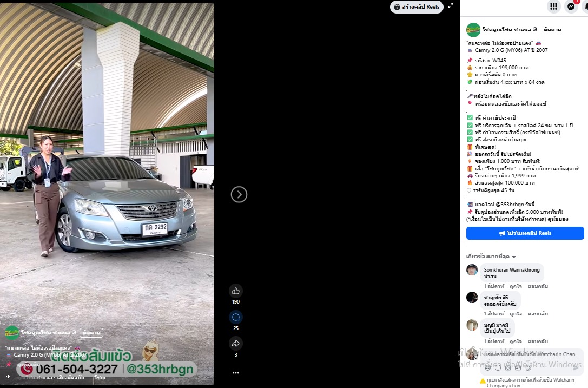Open page avatar overlaid on the video

(12, 333)
